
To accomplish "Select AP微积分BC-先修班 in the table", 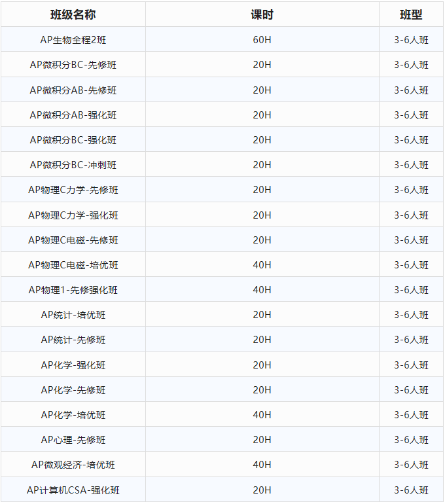I will (x=73, y=65).
